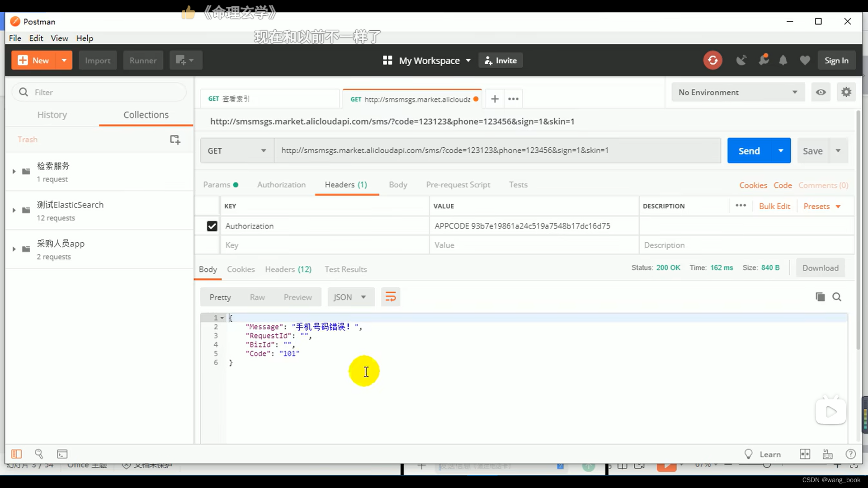The width and height of the screenshot is (868, 488).
Task: Toggle sidebar visibility in status bar
Action: (17, 454)
